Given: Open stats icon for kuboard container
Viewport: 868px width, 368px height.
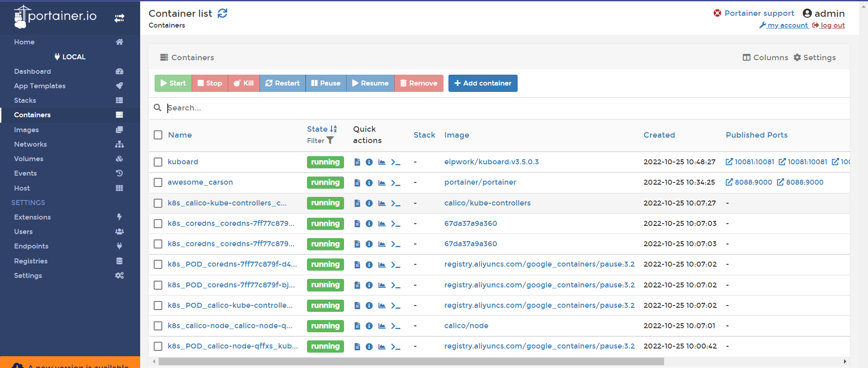Looking at the screenshot, I should click(x=382, y=162).
